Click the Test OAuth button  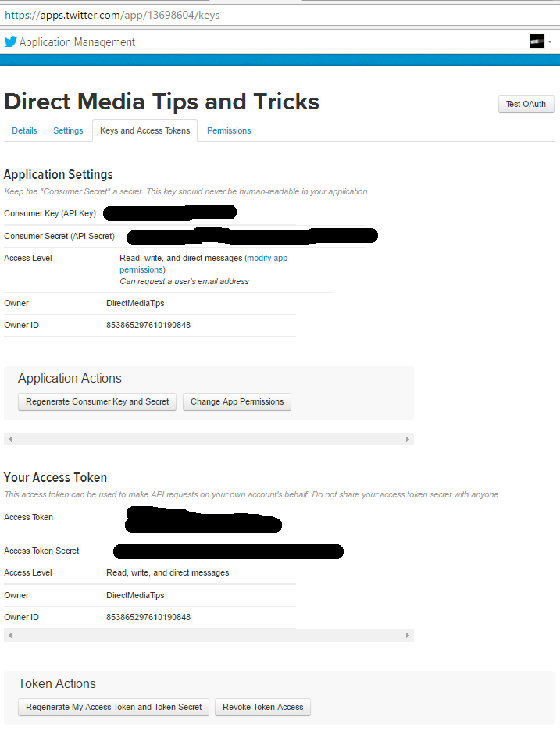pos(526,104)
